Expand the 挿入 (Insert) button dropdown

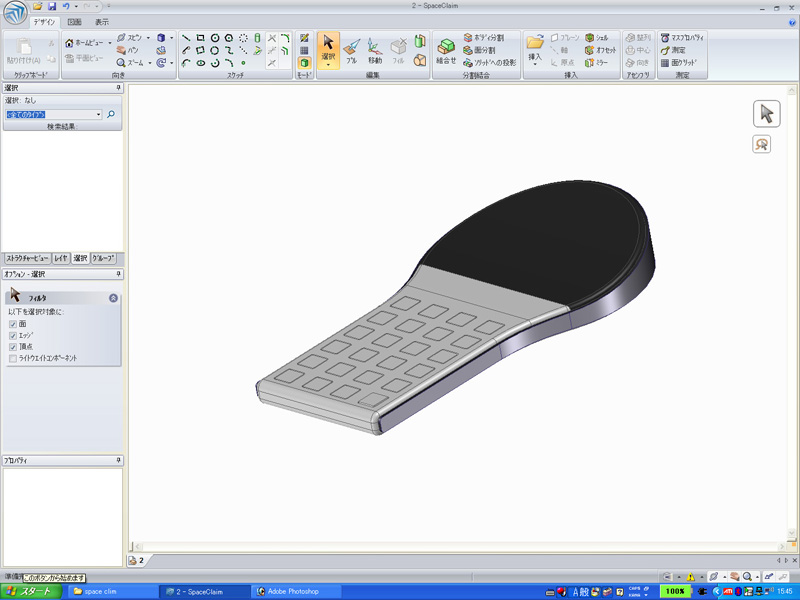[535, 66]
